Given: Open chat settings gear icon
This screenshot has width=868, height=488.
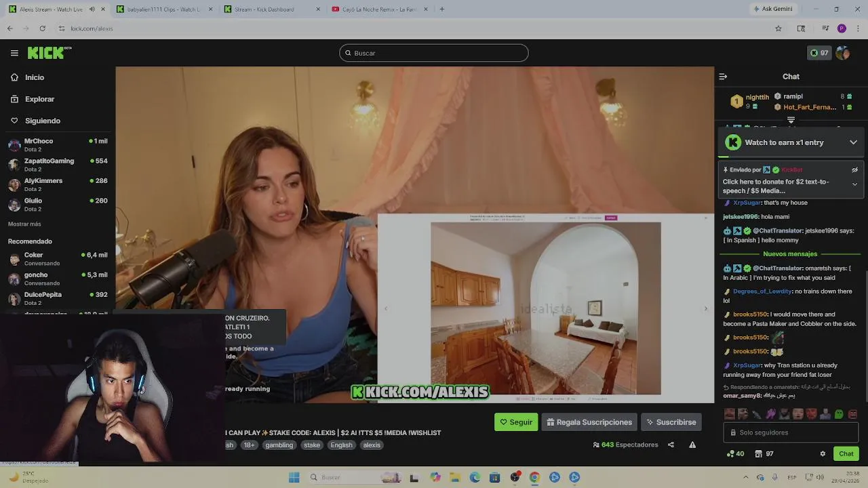Looking at the screenshot, I should [x=823, y=453].
